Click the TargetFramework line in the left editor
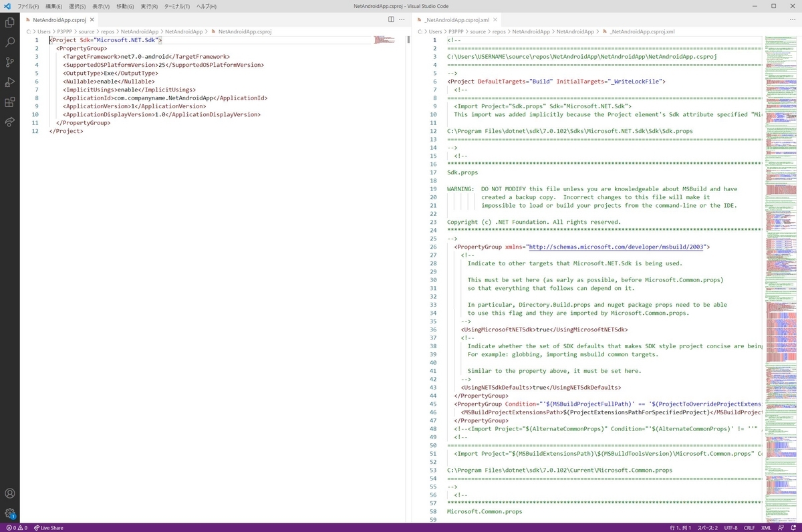The image size is (802, 532). pyautogui.click(x=146, y=57)
